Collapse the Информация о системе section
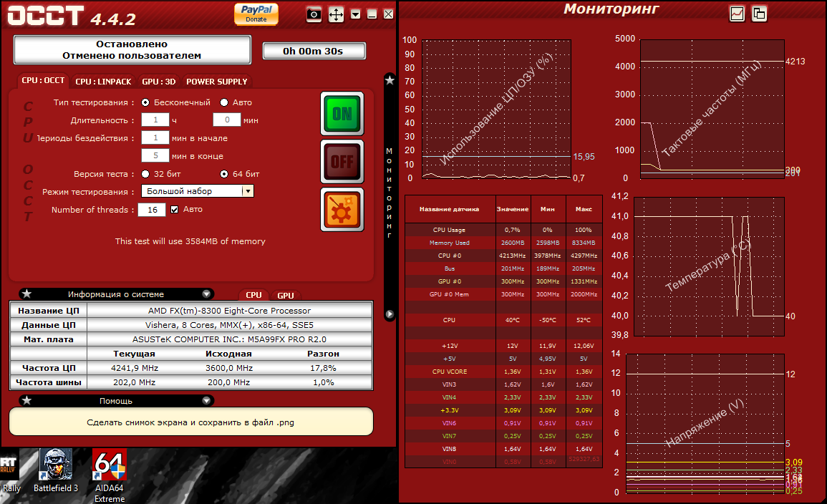The height and width of the screenshot is (504, 827). click(206, 294)
